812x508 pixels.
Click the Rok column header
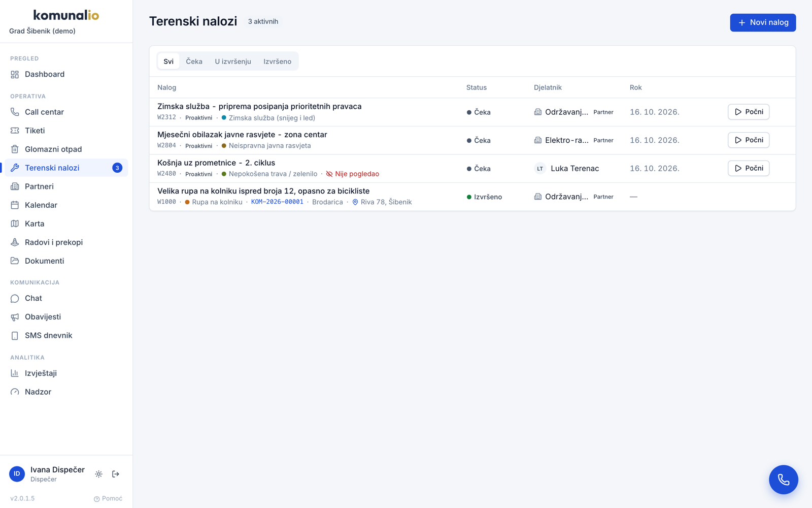pos(636,87)
